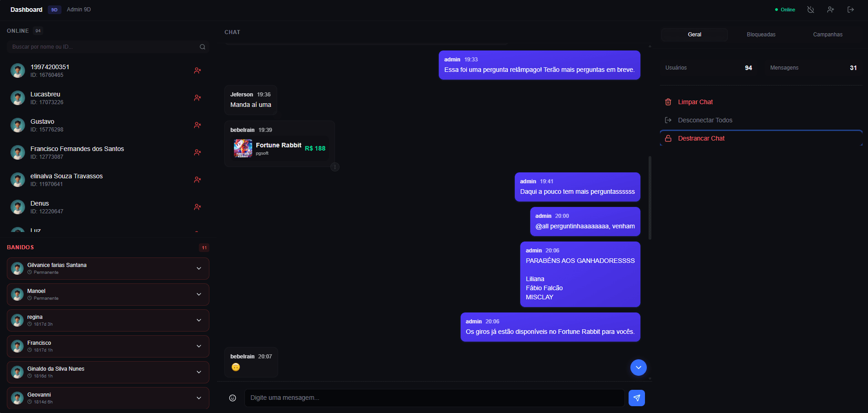
Task: Expand Manoel's permanent ban details
Action: [199, 294]
